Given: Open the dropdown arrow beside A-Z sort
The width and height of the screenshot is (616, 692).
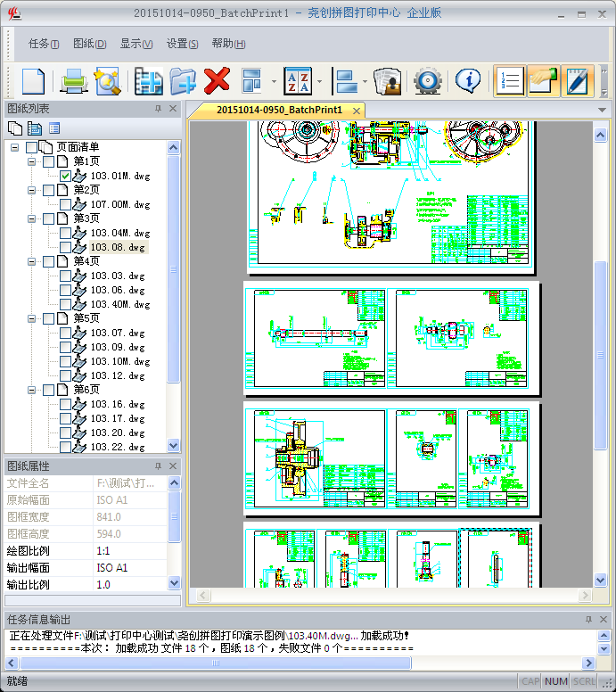Looking at the screenshot, I should click(x=318, y=82).
